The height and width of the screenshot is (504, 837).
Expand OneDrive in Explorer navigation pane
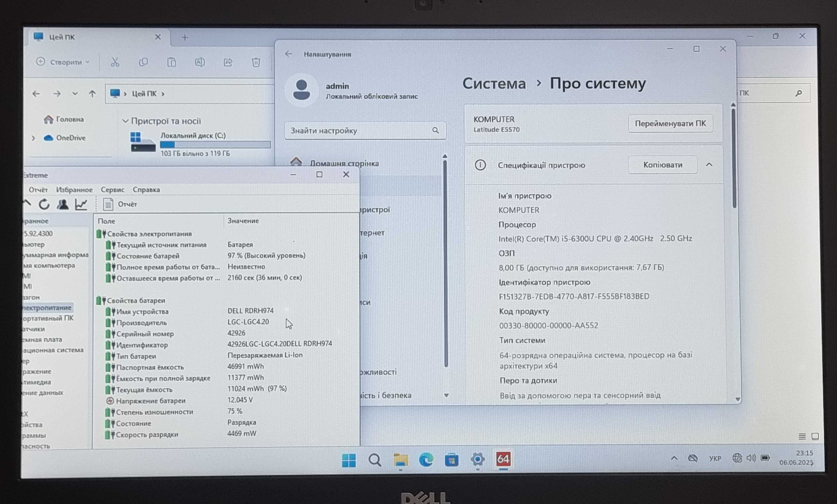pyautogui.click(x=33, y=138)
